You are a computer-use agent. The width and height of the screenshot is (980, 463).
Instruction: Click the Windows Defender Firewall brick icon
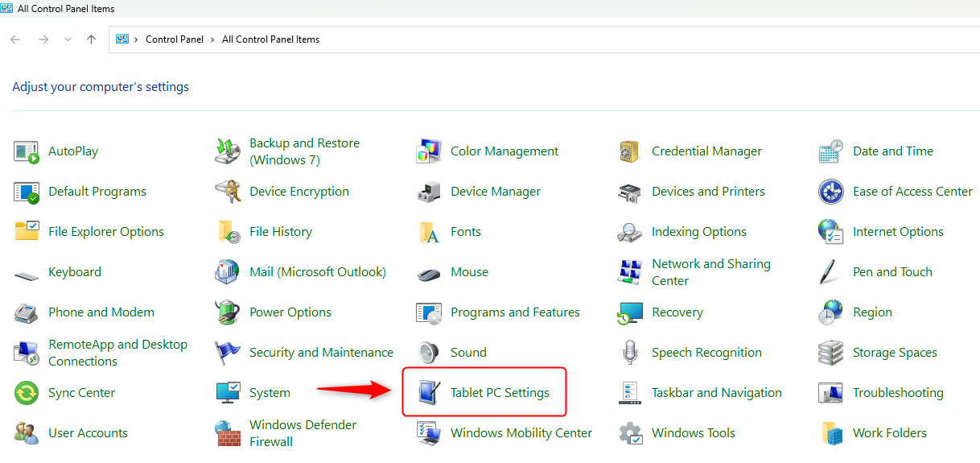(228, 433)
